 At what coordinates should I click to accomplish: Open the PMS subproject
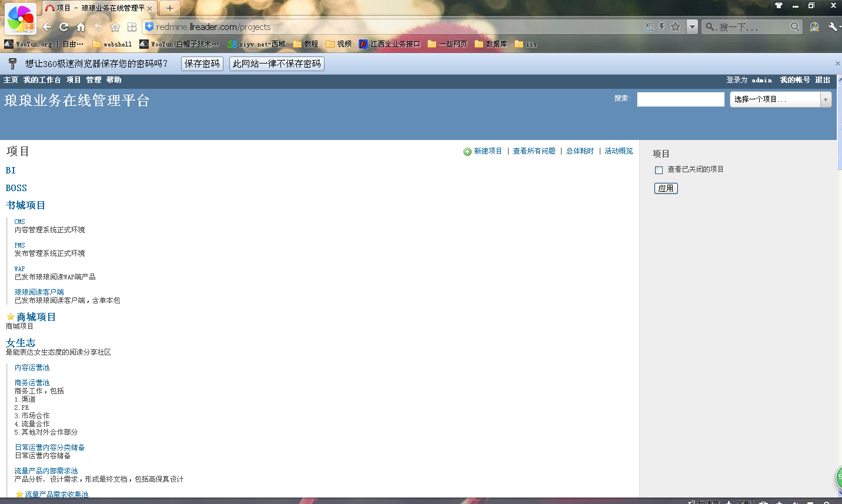coord(20,245)
